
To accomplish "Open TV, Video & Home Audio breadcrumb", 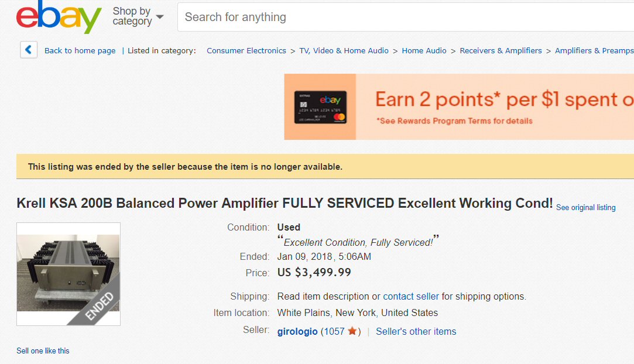I will pos(344,51).
